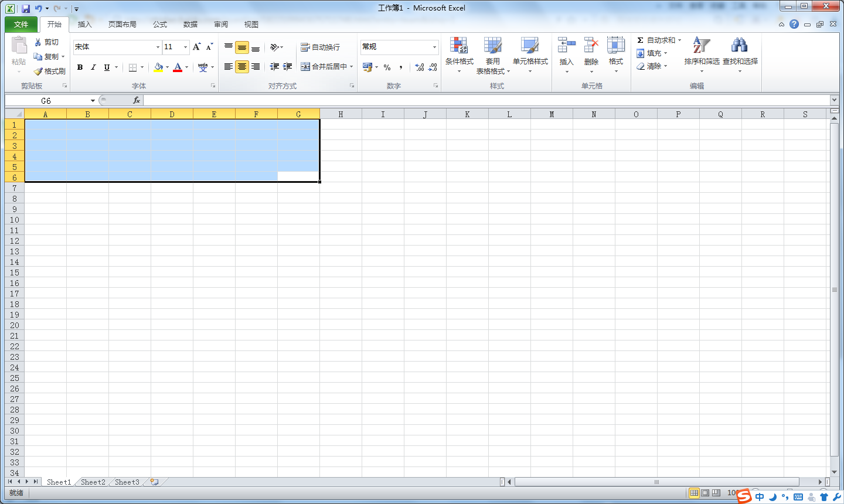Expand the Name Box dropdown arrow
This screenshot has height=504, width=844.
[93, 101]
